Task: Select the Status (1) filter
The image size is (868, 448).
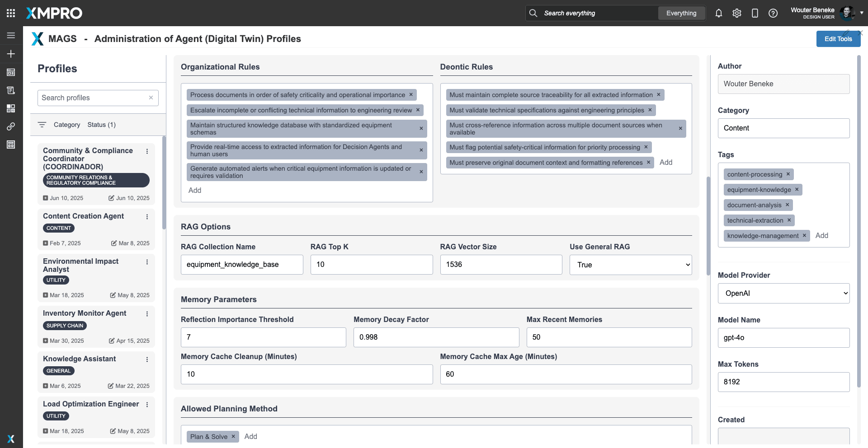Action: (x=101, y=125)
